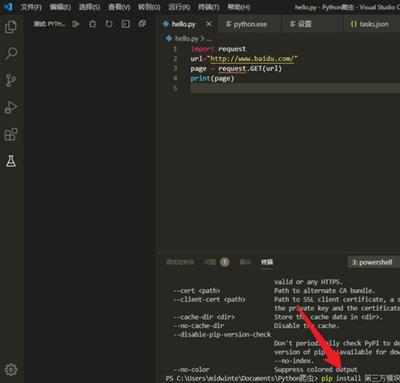
Task: Open the 编辑 (Edit) menu
Action: [x=60, y=7]
